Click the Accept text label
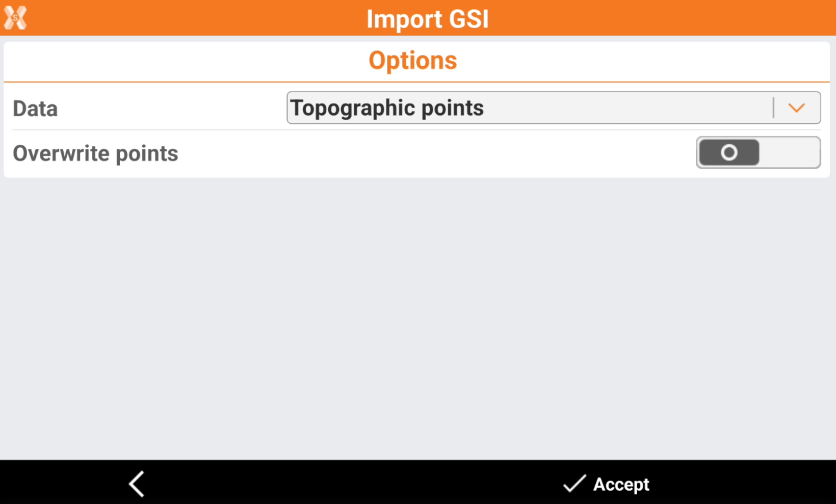This screenshot has height=504, width=836. click(621, 484)
